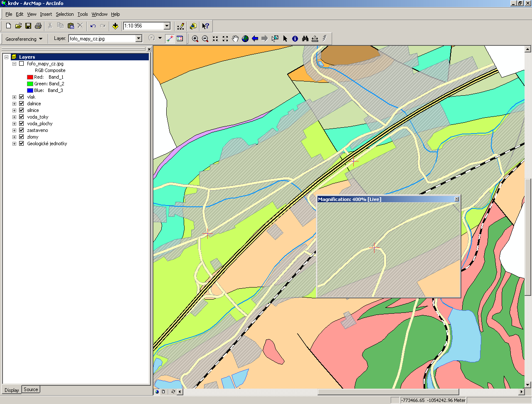Open the map scale dropdown

click(x=167, y=26)
